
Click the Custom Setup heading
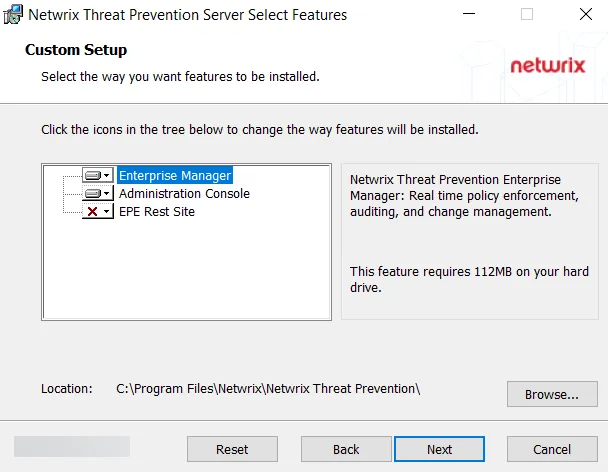coord(76,50)
